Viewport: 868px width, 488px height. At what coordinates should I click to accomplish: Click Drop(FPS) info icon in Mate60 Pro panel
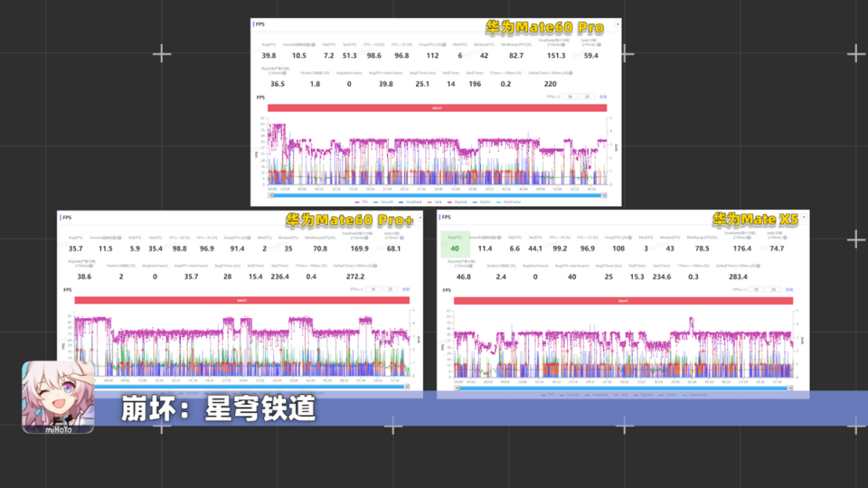coord(445,45)
